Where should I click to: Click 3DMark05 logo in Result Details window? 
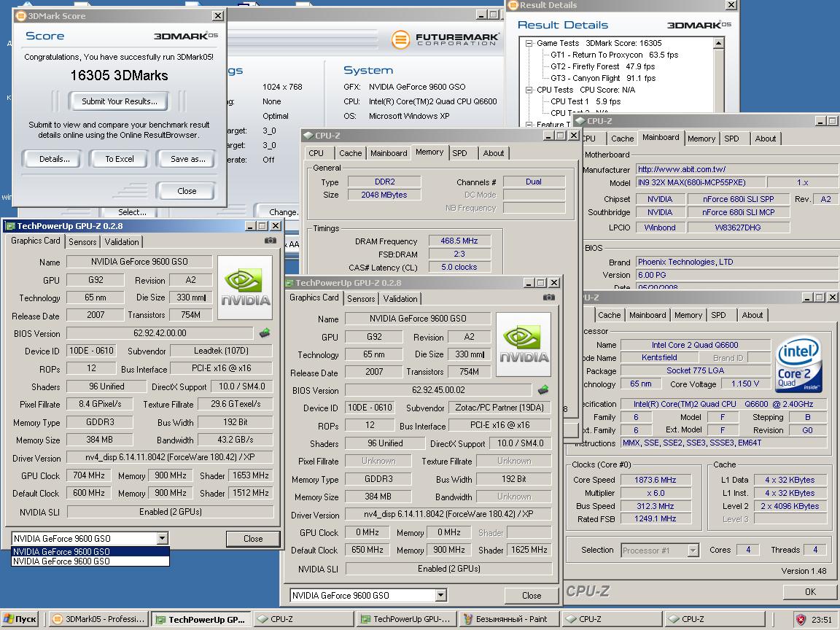tap(699, 25)
